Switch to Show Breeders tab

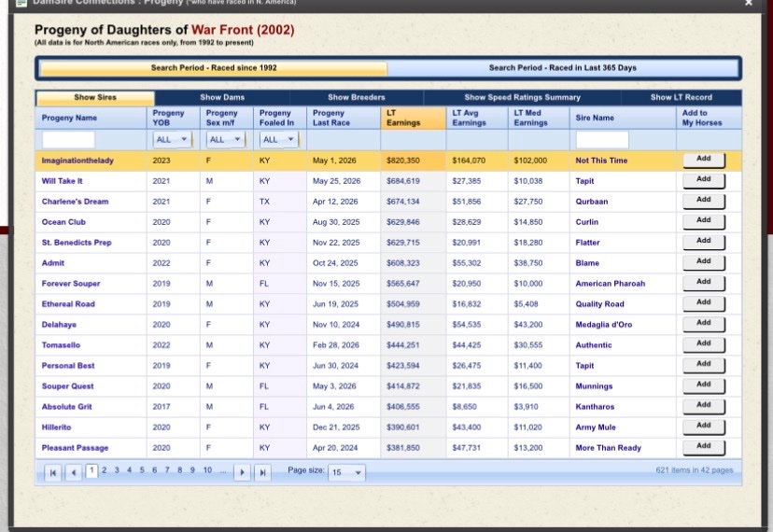click(357, 97)
